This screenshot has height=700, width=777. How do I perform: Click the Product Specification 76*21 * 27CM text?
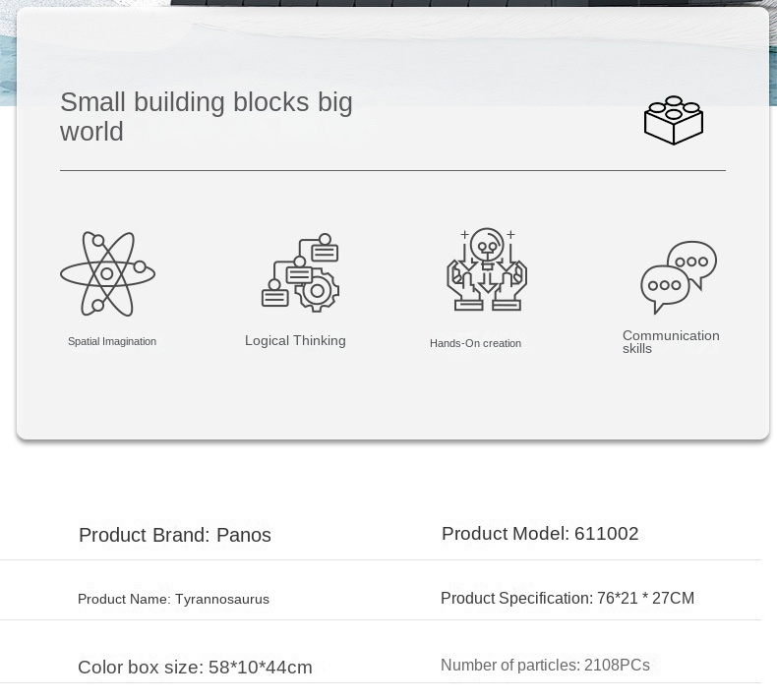568,598
